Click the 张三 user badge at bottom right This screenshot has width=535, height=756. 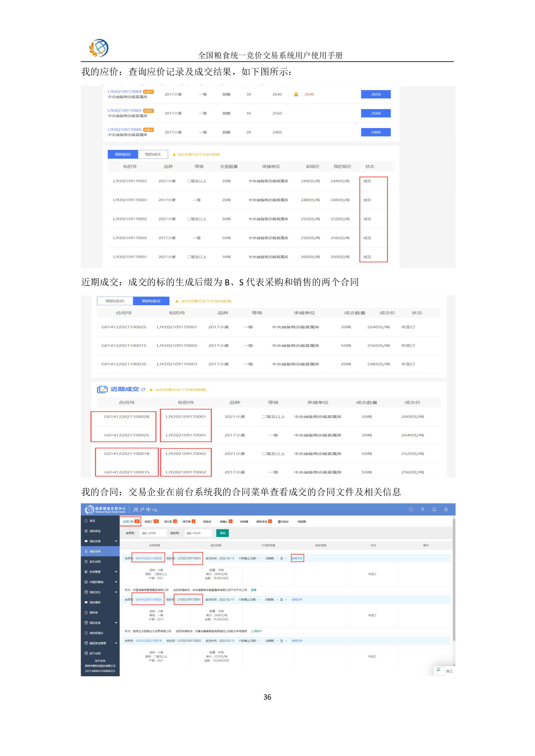click(x=444, y=672)
